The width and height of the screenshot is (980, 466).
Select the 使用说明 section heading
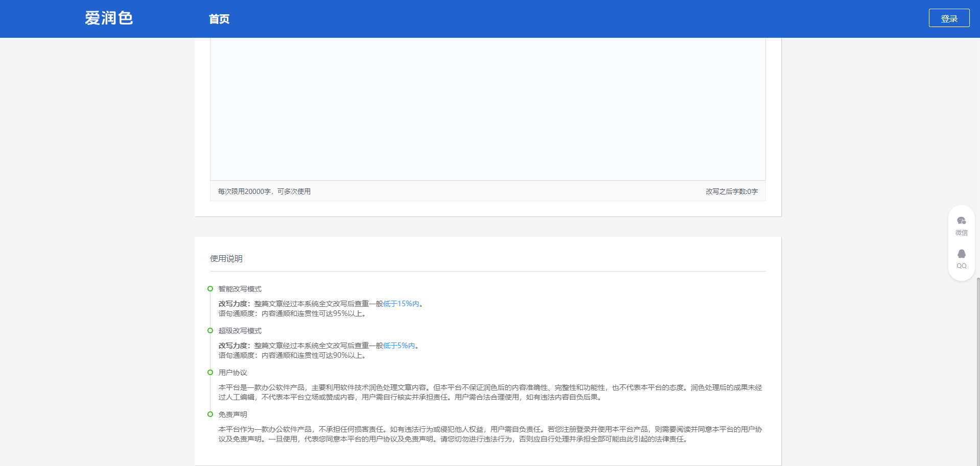(x=226, y=259)
